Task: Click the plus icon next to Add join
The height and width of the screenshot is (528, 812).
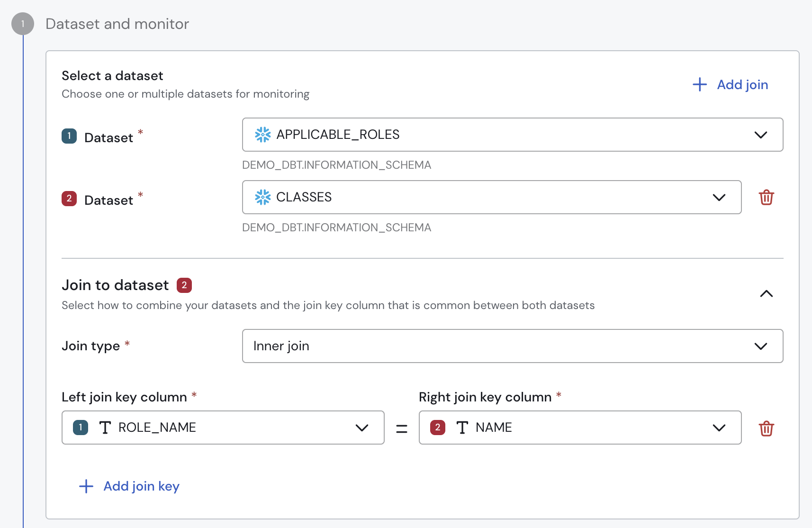Action: click(699, 84)
